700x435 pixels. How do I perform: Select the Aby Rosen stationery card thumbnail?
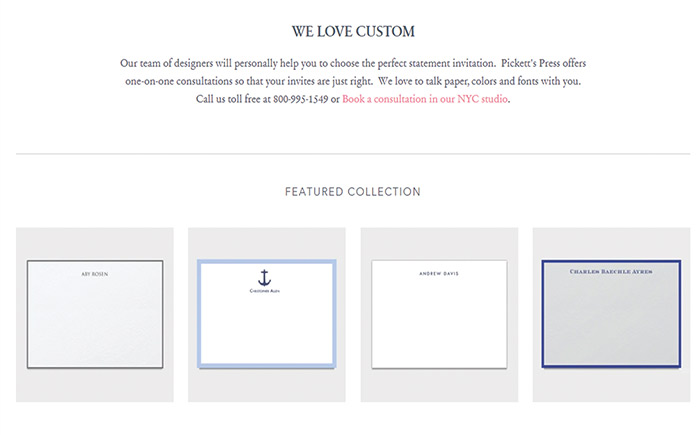(95, 314)
